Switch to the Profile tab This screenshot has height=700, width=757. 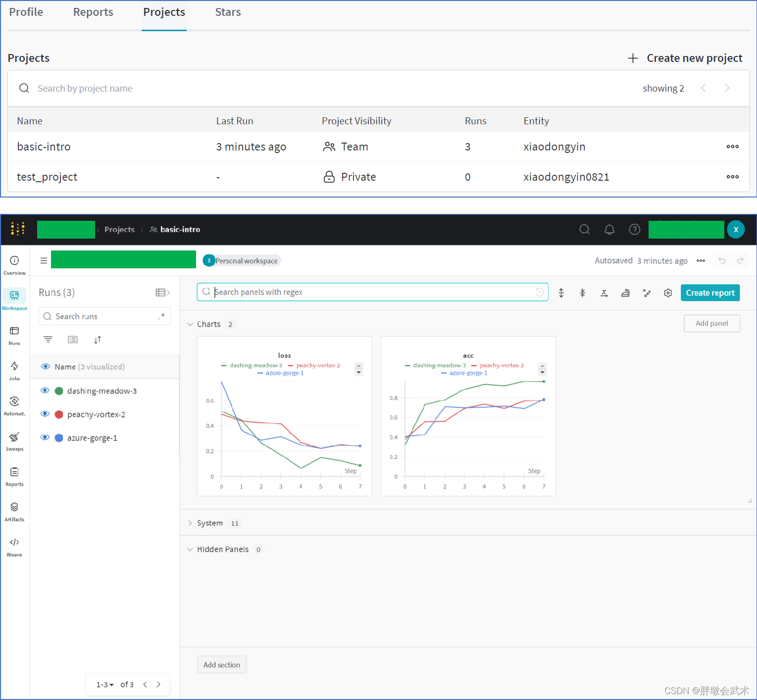pos(26,12)
